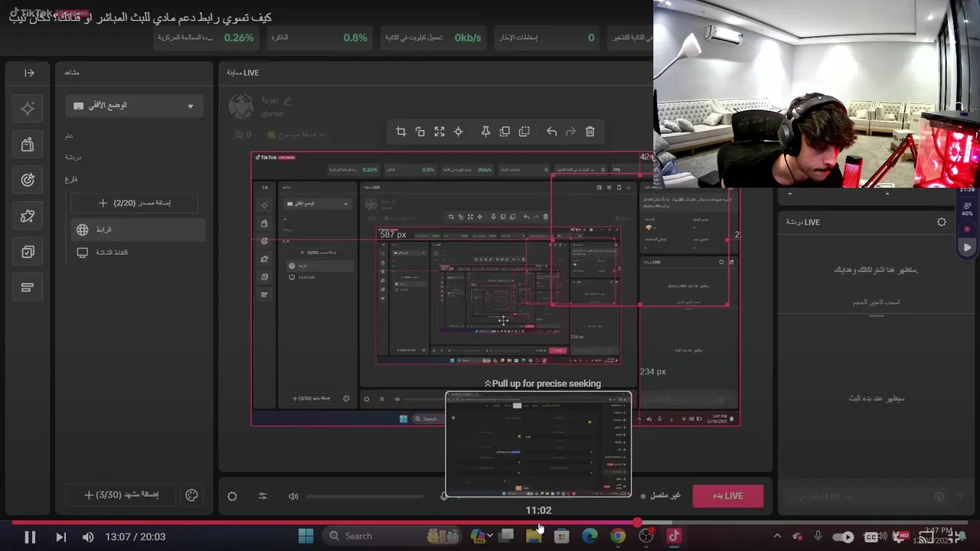Viewport: 980px width, 551px height.
Task: Open File Explorer from recorded taskbar
Action: coord(534,536)
